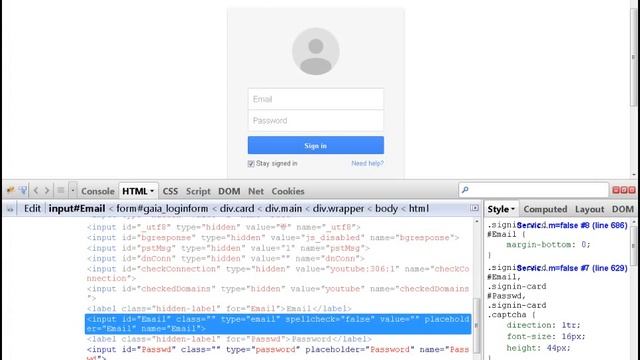Select the label for="Passwd" node
The width and height of the screenshot is (640, 360).
click(x=229, y=339)
